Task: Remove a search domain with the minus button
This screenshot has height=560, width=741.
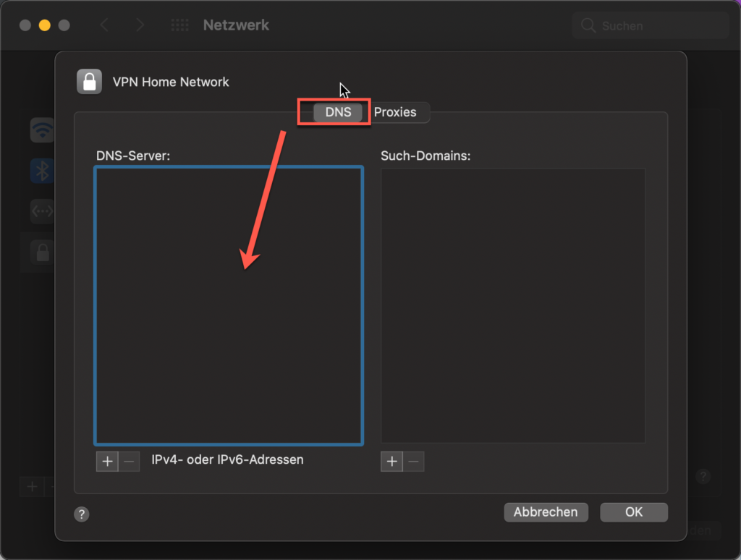Action: click(x=413, y=461)
